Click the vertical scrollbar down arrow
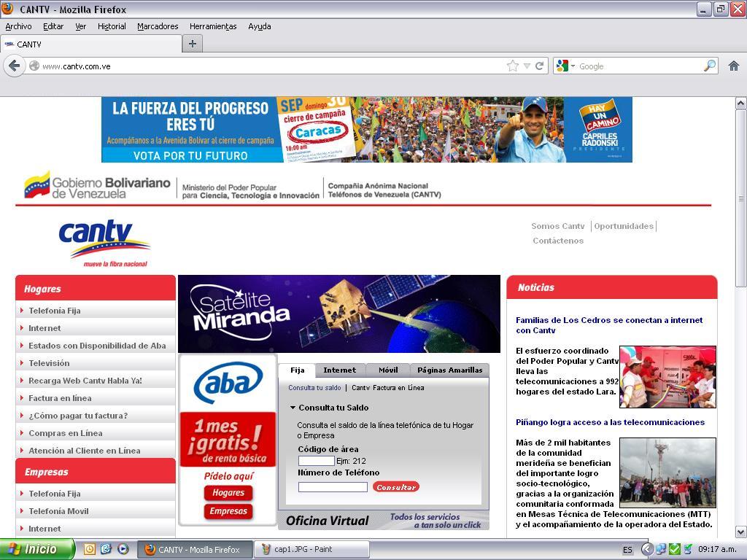 tap(740, 532)
